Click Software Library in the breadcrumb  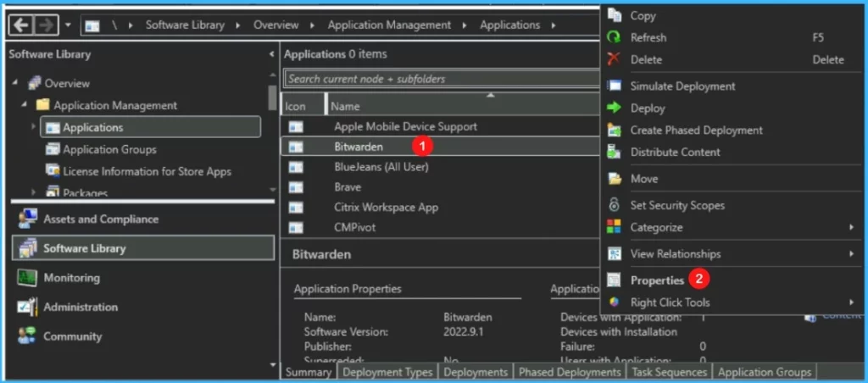tap(185, 25)
